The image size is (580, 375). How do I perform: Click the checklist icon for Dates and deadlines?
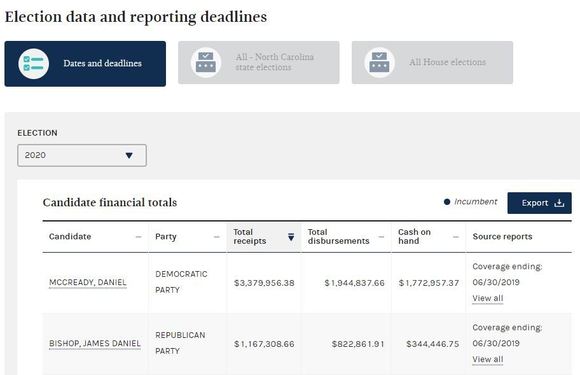tap(34, 64)
